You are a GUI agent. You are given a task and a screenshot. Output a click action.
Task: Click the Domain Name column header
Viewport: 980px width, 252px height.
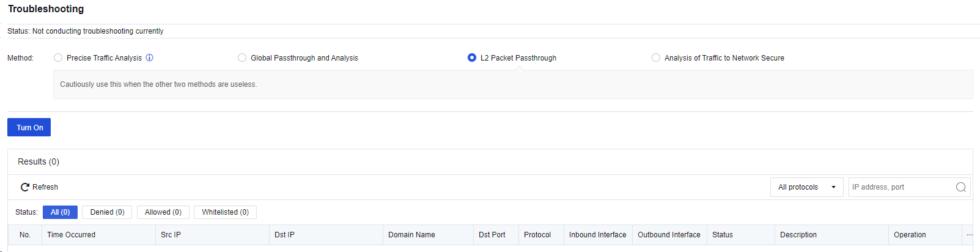point(411,235)
